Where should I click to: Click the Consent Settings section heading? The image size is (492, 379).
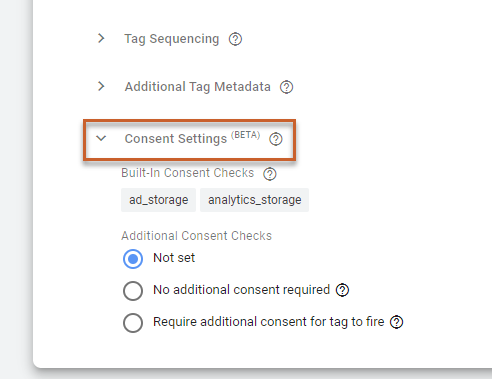click(x=192, y=138)
